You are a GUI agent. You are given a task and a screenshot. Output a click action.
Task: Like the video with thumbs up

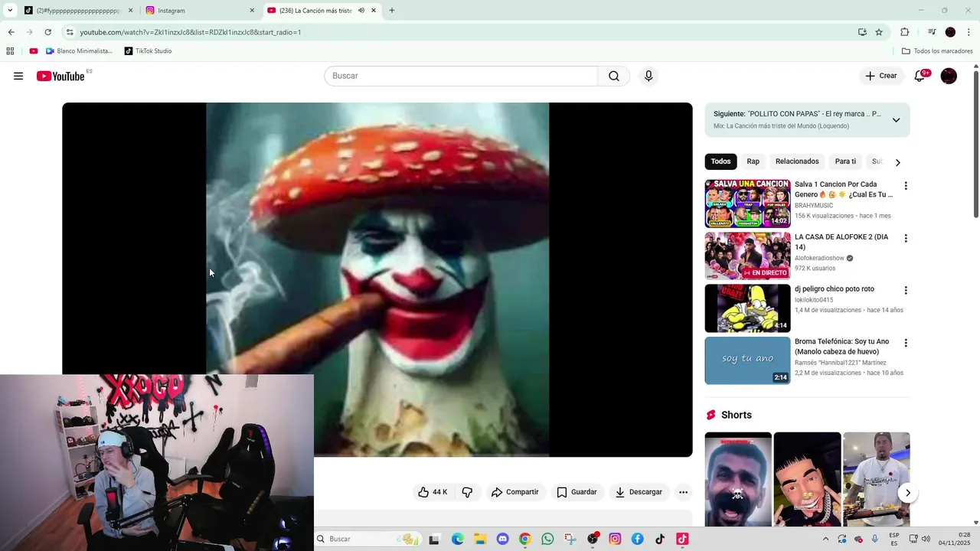click(433, 492)
